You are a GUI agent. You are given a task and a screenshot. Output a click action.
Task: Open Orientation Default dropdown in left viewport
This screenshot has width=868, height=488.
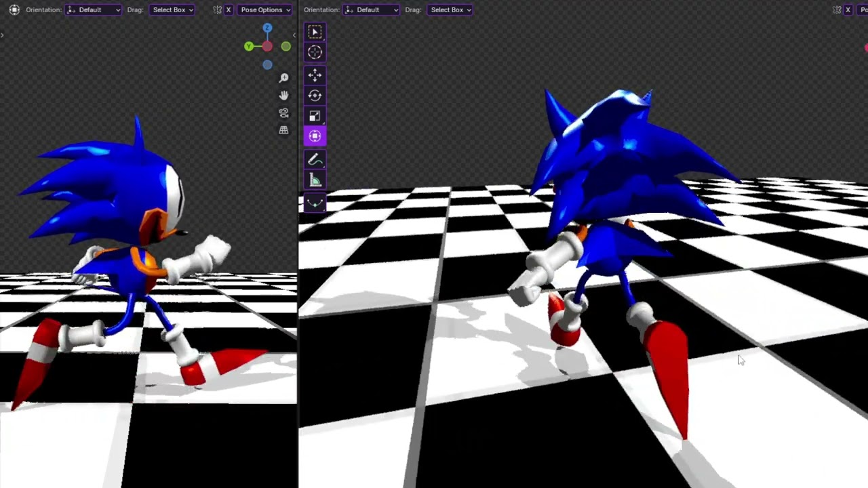94,9
